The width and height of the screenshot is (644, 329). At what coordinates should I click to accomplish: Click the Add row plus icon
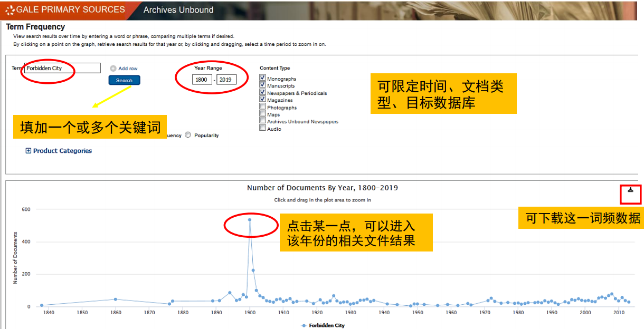point(113,69)
